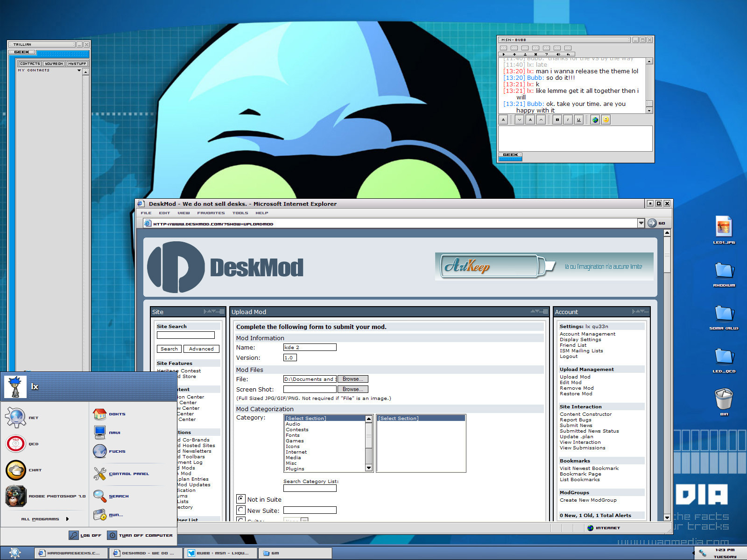This screenshot has height=560, width=747.
Task: Select Fonts in the Category list
Action: [x=293, y=435]
